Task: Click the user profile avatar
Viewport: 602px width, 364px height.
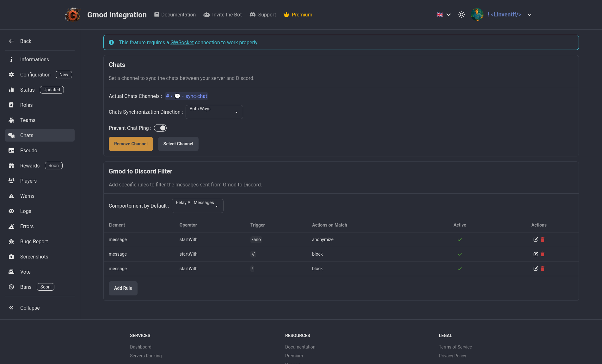Action: click(477, 15)
